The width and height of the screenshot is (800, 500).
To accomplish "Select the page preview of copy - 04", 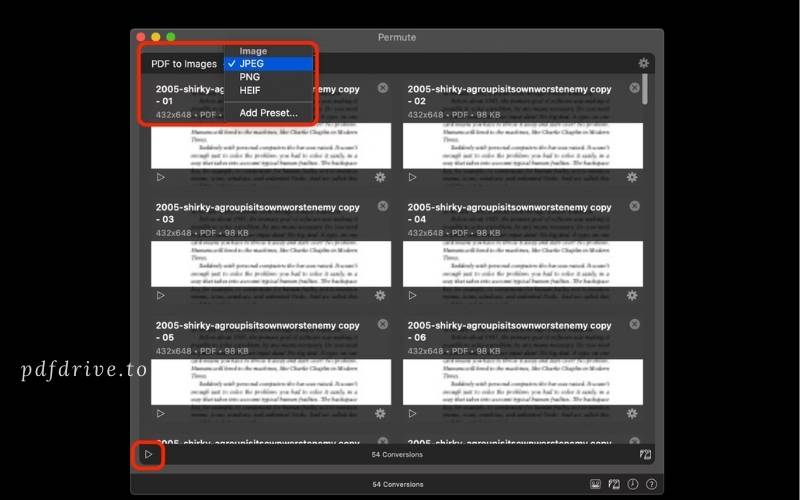I will tap(522, 264).
